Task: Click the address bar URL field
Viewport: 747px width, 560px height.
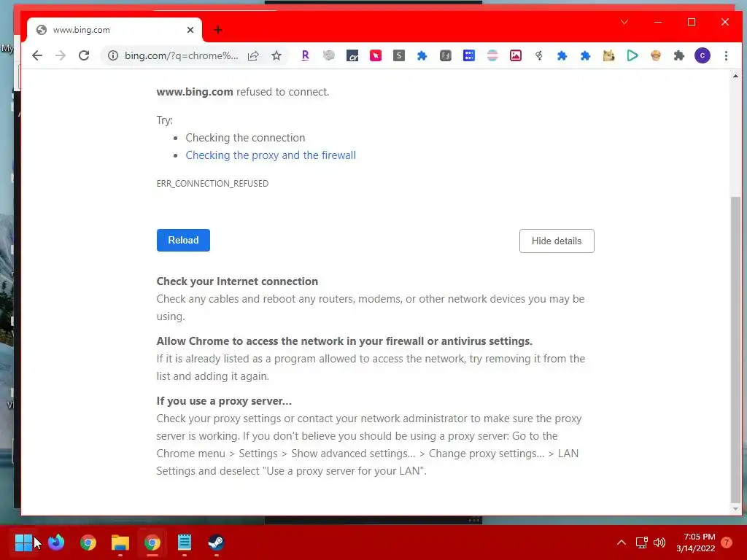Action: 182,55
